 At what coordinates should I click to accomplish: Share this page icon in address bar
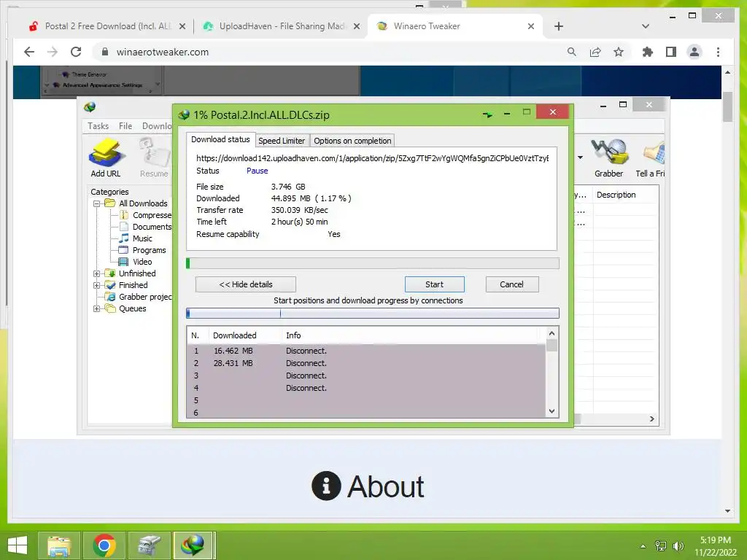point(595,52)
